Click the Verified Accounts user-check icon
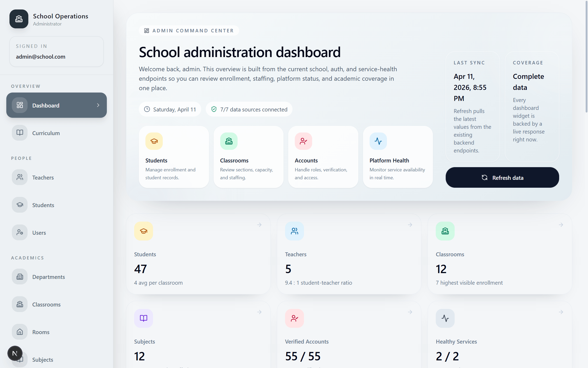588x368 pixels. pos(295,318)
